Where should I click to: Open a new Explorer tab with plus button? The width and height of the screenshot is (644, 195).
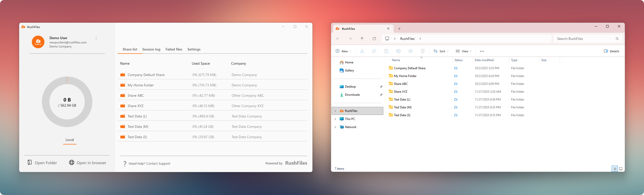[x=399, y=29]
